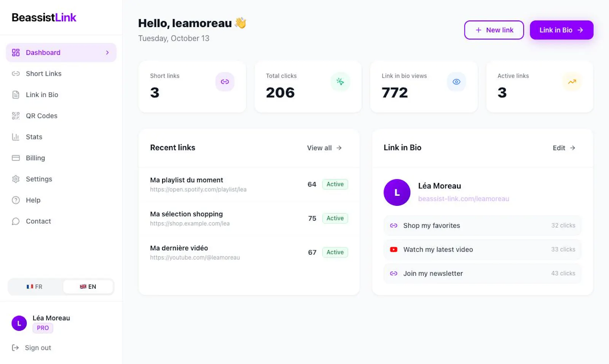Click the Help question mark icon

(x=16, y=200)
